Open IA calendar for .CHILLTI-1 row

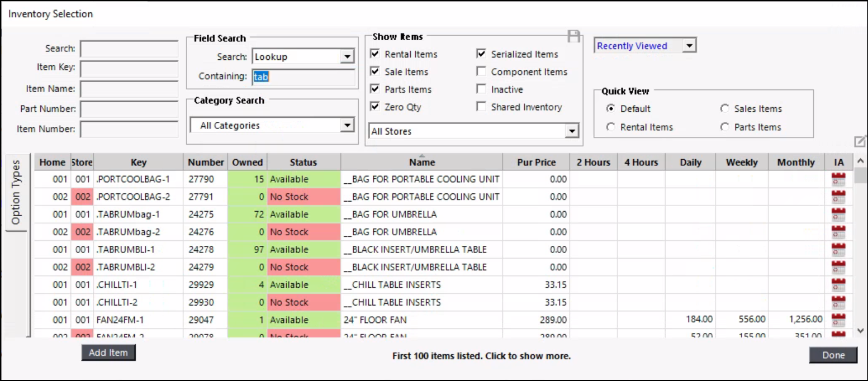pyautogui.click(x=838, y=285)
